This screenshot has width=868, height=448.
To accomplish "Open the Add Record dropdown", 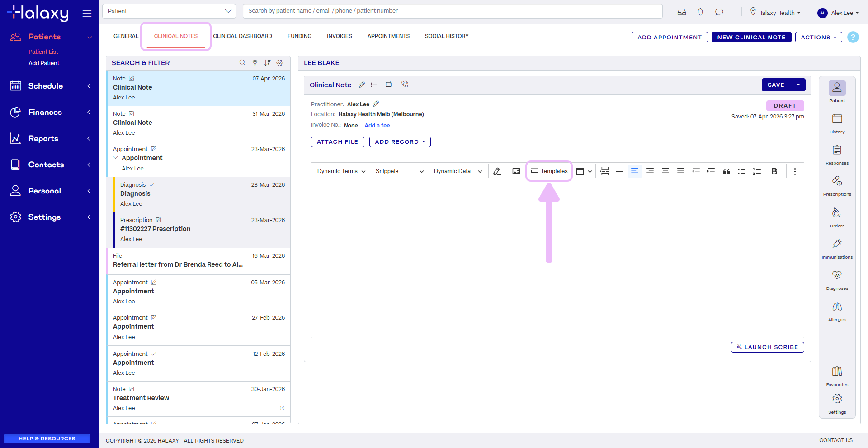I will [400, 142].
